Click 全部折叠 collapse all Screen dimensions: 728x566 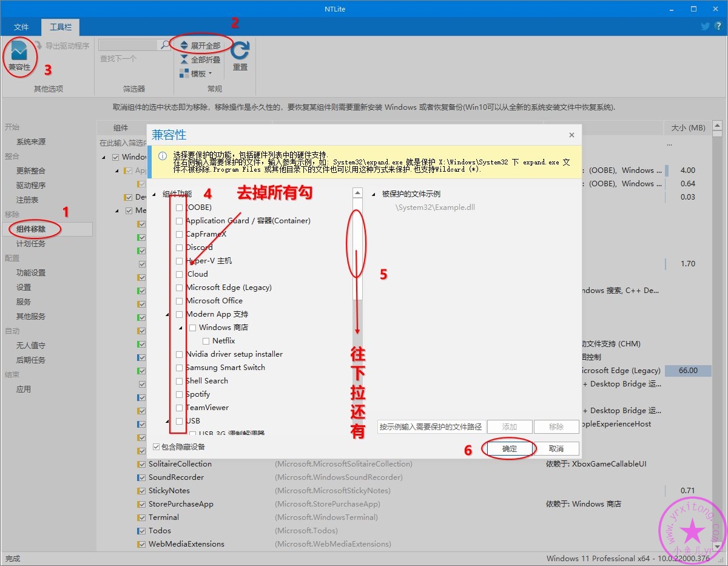(x=200, y=59)
